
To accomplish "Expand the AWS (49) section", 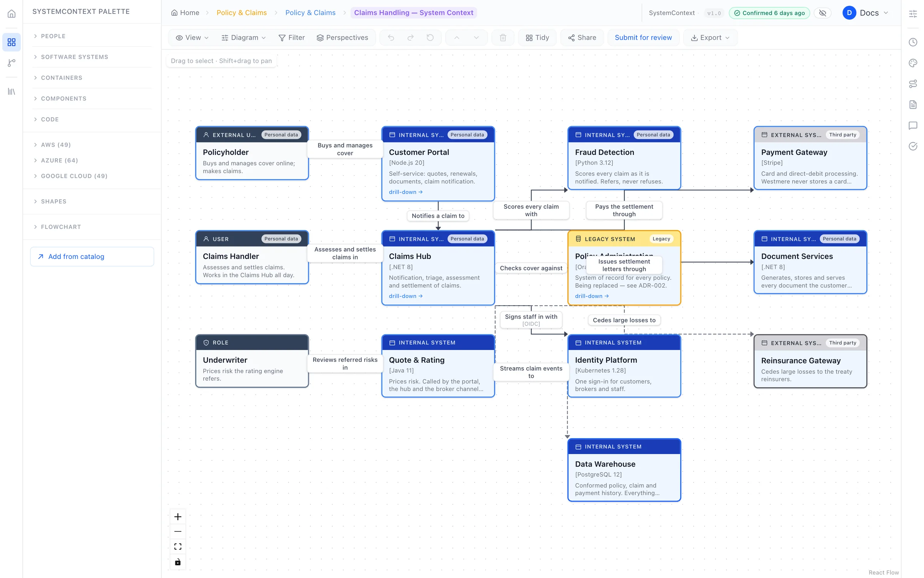I will click(x=92, y=145).
